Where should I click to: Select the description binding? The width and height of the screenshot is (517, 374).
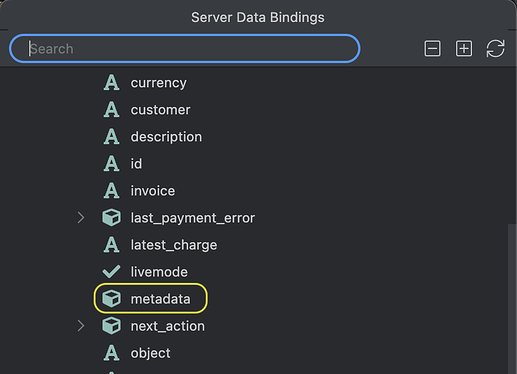click(x=166, y=137)
